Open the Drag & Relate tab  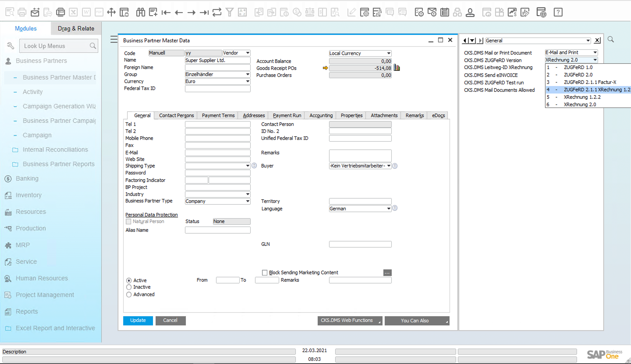coord(76,28)
